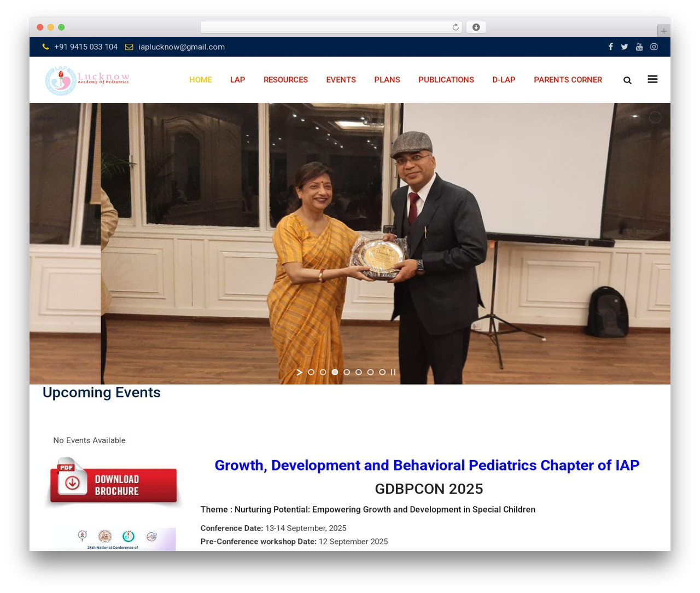Click the phone icon in the top bar
The image size is (700, 593).
click(46, 47)
